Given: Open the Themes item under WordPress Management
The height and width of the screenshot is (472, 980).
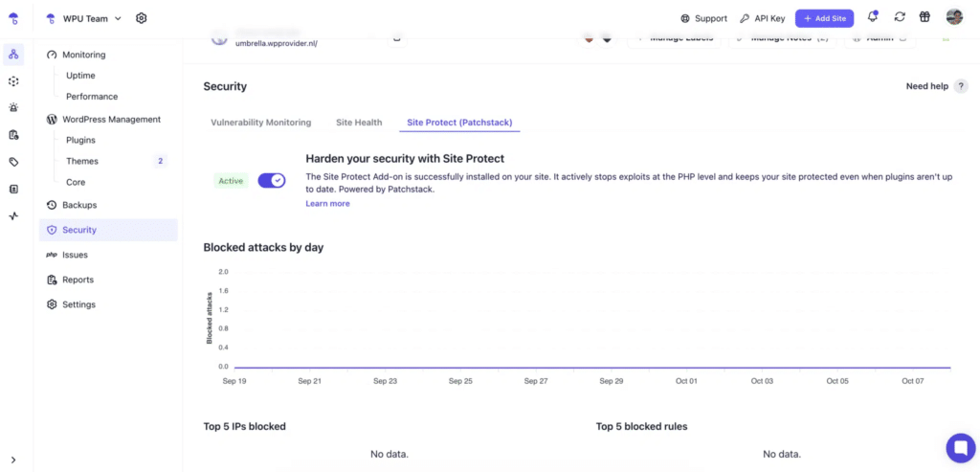Looking at the screenshot, I should (x=82, y=161).
